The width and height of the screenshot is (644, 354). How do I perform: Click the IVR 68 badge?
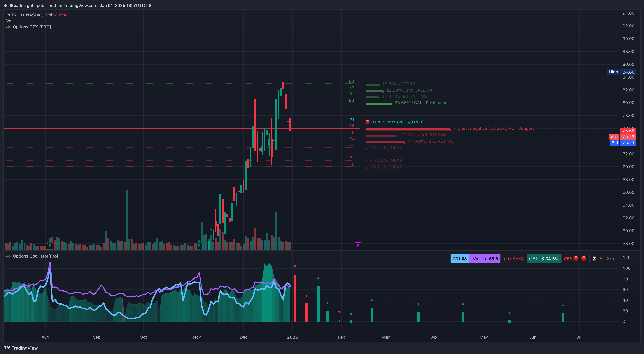[x=460, y=259]
